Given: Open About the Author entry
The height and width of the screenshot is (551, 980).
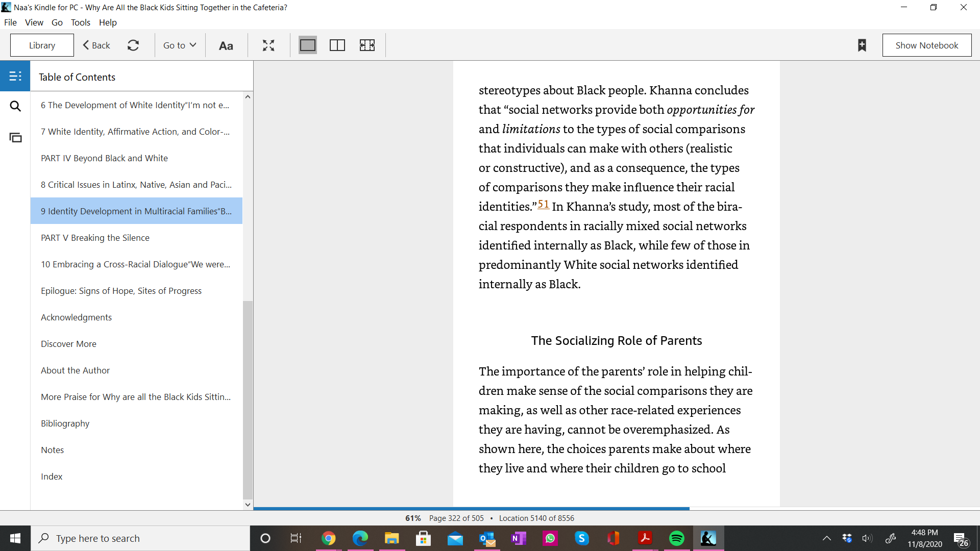Looking at the screenshot, I should point(136,370).
